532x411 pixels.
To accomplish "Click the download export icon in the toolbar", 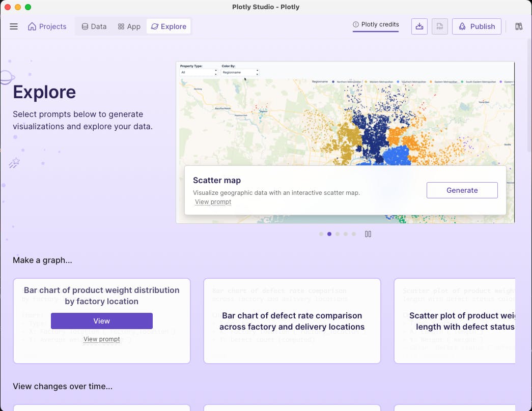I will pyautogui.click(x=419, y=26).
